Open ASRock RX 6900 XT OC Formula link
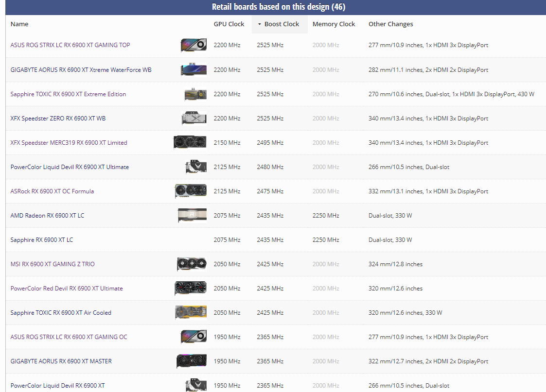Viewport: 546px width, 392px height. click(x=52, y=191)
